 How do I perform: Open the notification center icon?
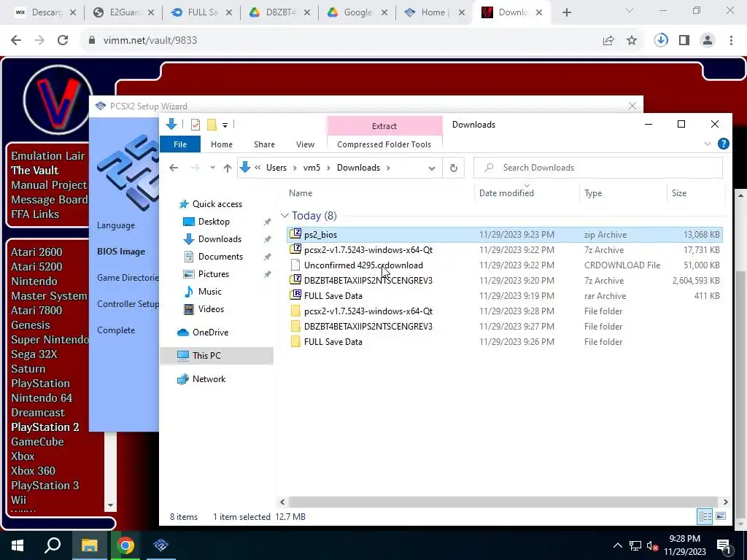click(x=724, y=545)
